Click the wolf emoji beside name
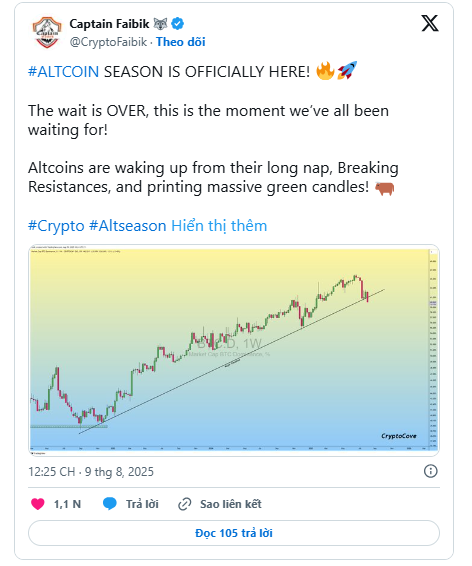Viewport: 472px width, 566px height. 160,24
